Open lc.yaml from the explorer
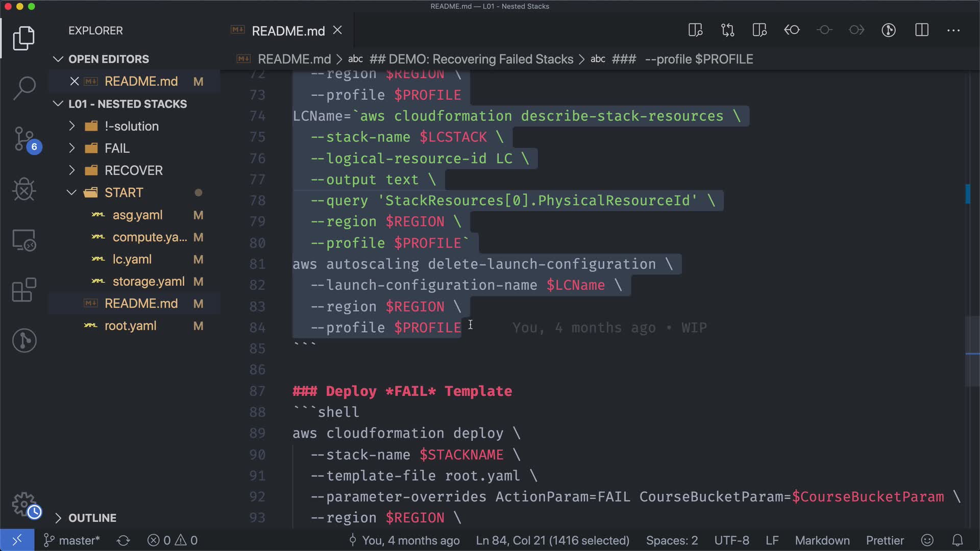The height and width of the screenshot is (551, 980). click(x=132, y=260)
